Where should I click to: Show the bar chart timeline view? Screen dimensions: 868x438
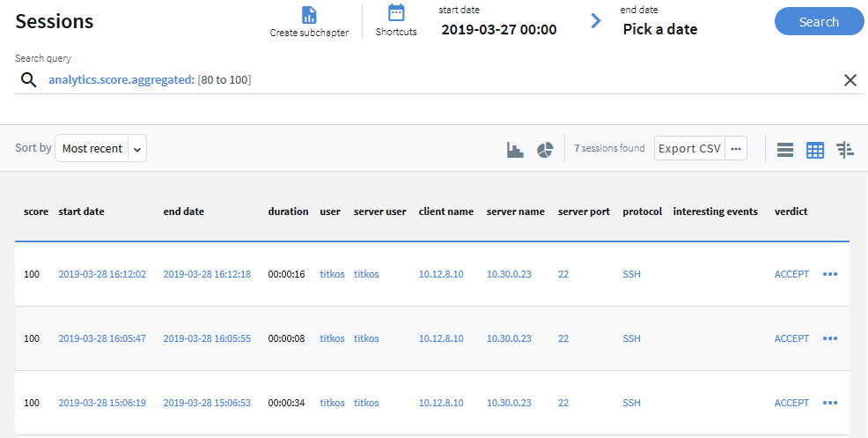point(515,149)
